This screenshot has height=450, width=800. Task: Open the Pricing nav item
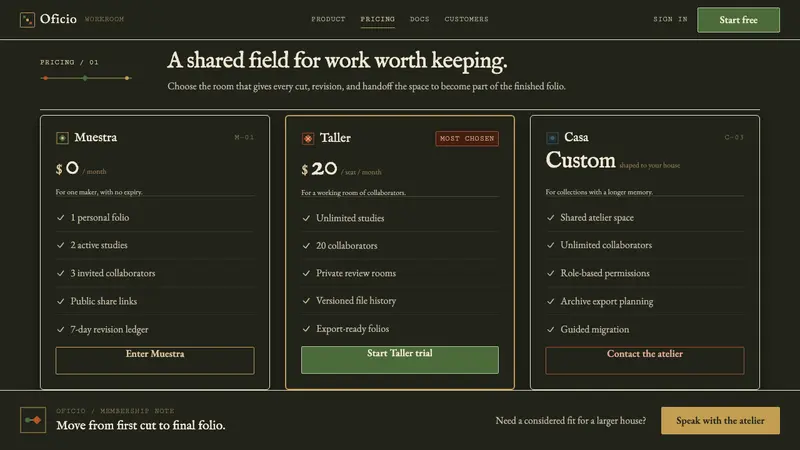coord(378,19)
